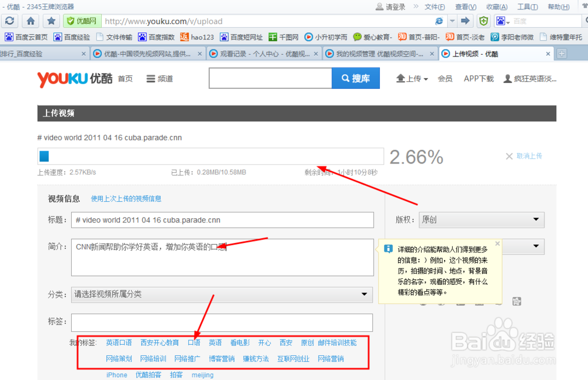Open user account 疯狂英语谈
588x380 pixels.
click(530, 79)
